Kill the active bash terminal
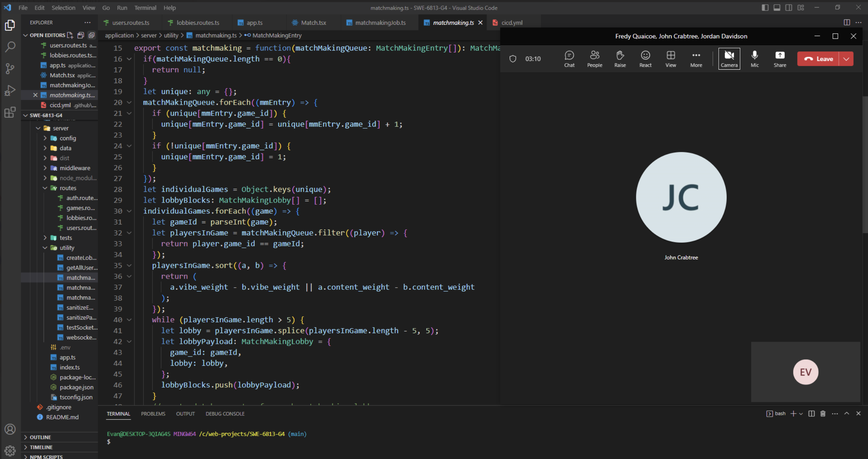Viewport: 868px width, 459px height. (x=822, y=413)
